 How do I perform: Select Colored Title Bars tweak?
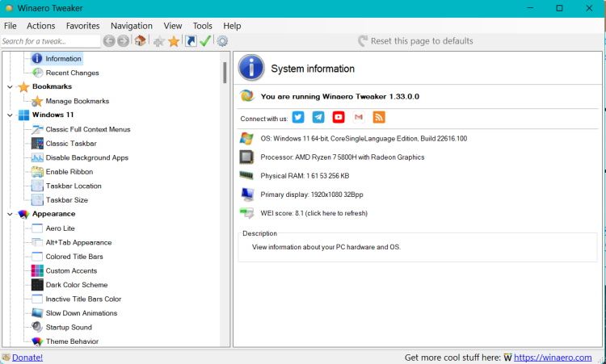[x=74, y=257]
